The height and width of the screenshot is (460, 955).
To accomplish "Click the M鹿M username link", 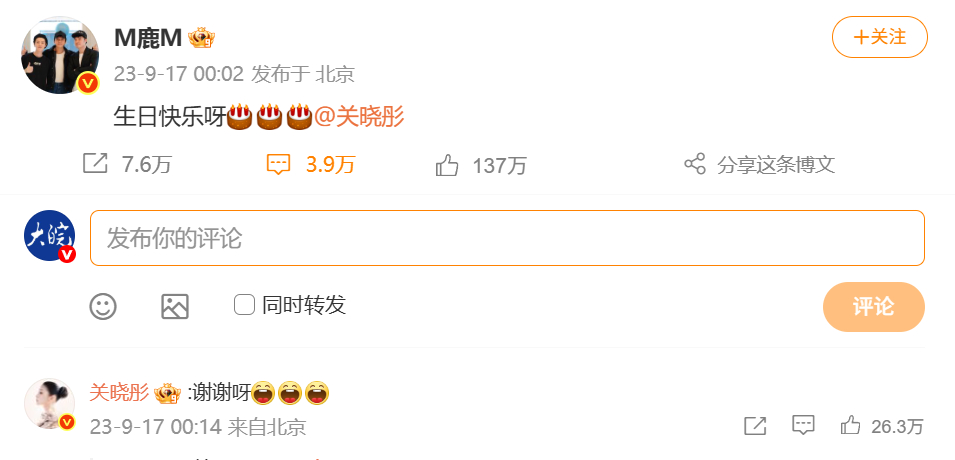I will (x=148, y=38).
